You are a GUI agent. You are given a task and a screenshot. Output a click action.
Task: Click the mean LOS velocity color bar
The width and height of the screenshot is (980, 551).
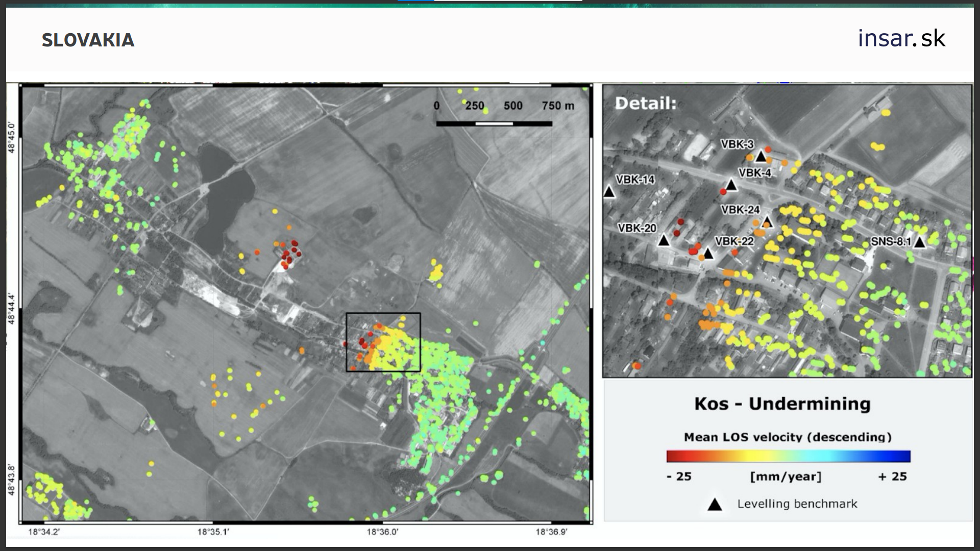pyautogui.click(x=788, y=456)
